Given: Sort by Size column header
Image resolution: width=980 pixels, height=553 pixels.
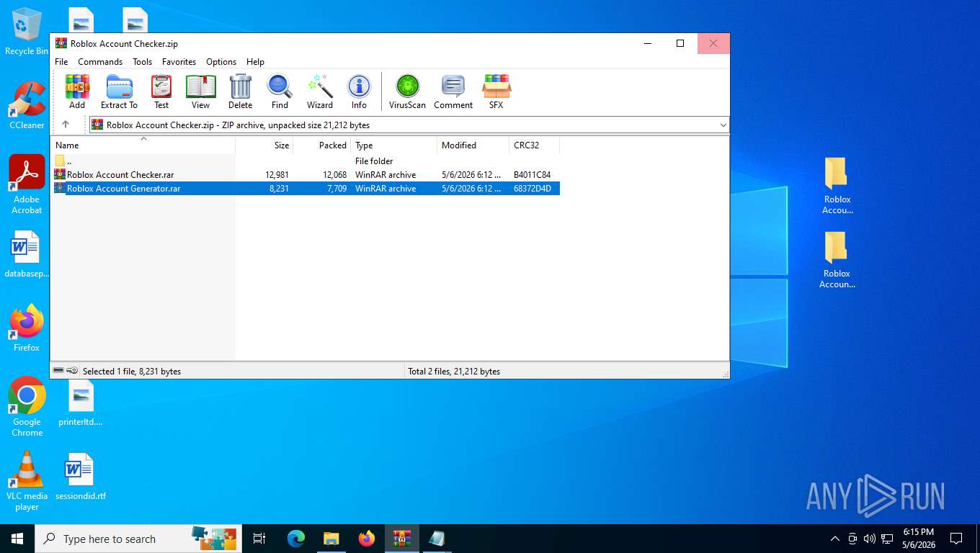Looking at the screenshot, I should pyautogui.click(x=264, y=145).
